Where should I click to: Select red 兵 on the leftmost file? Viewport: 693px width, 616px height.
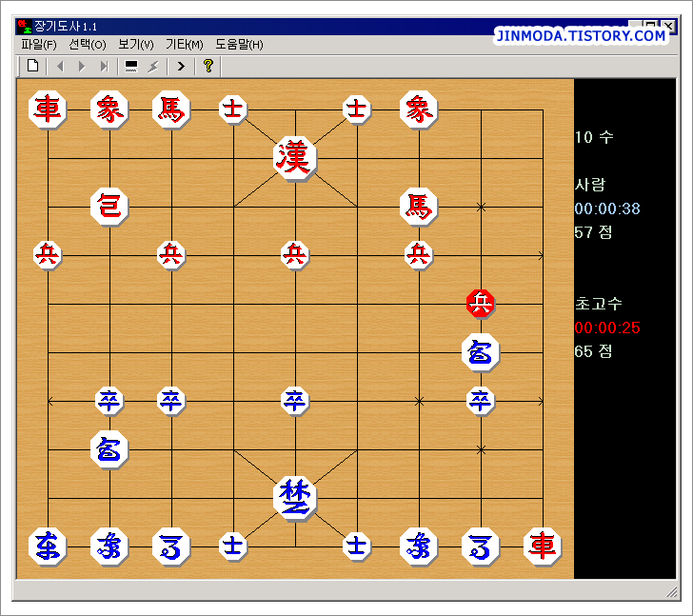click(x=48, y=255)
